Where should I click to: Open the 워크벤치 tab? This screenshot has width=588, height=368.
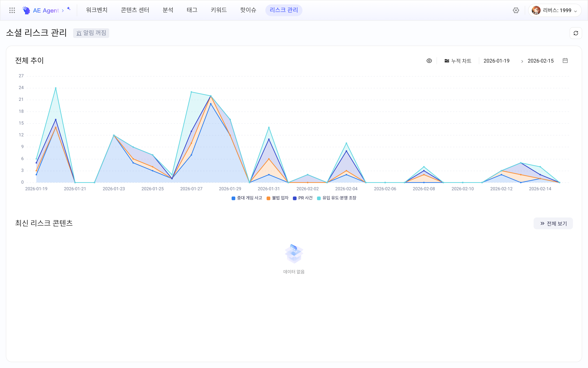tap(97, 10)
